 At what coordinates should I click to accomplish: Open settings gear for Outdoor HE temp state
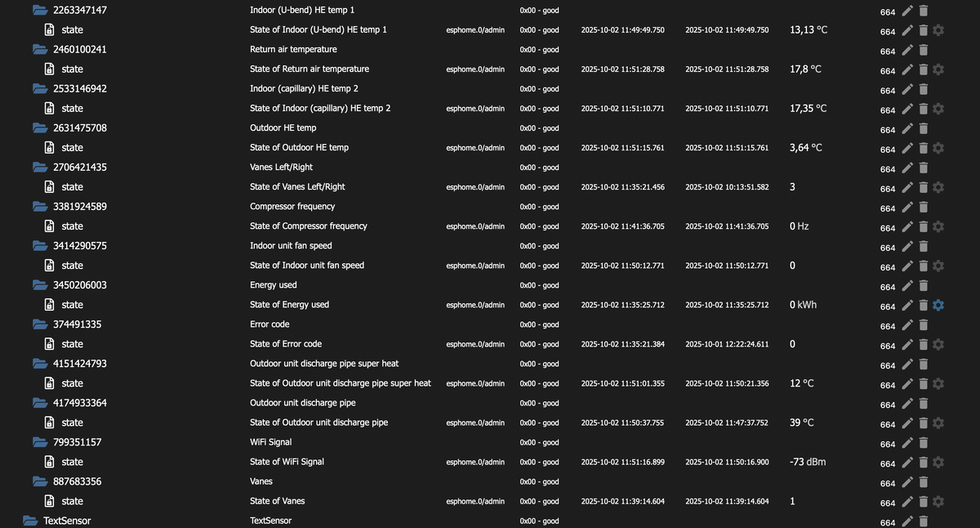coord(938,148)
